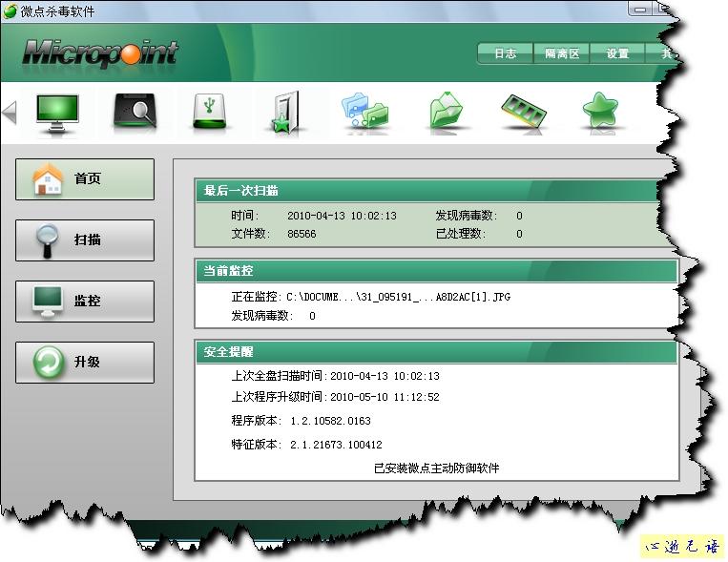Click the 安全提醒 section header
The image size is (728, 562).
[x=436, y=352]
